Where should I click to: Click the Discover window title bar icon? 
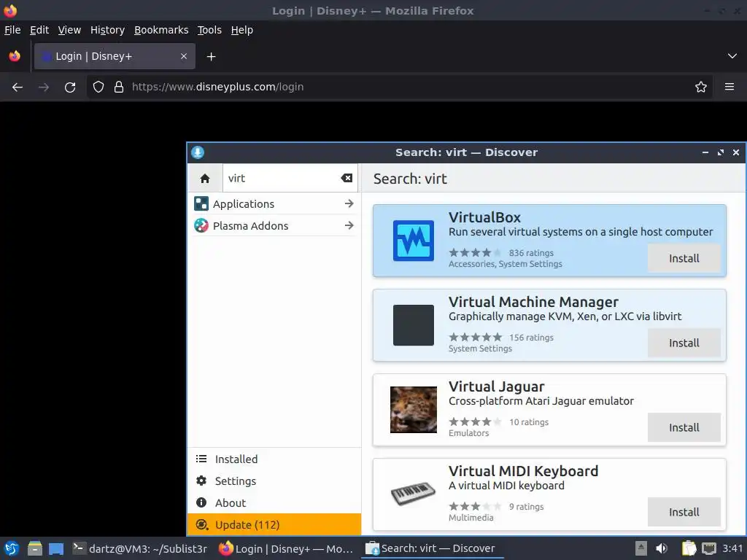[198, 152]
